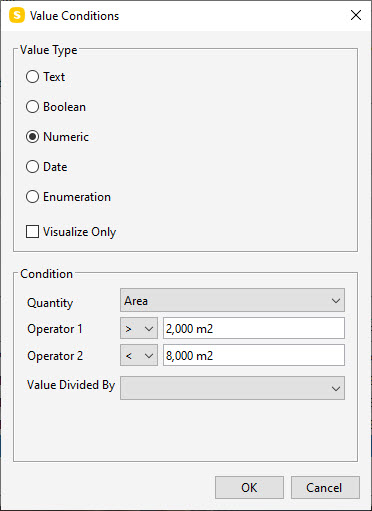Confirm with the OK button
Image resolution: width=372 pixels, height=511 pixels.
pyautogui.click(x=249, y=488)
